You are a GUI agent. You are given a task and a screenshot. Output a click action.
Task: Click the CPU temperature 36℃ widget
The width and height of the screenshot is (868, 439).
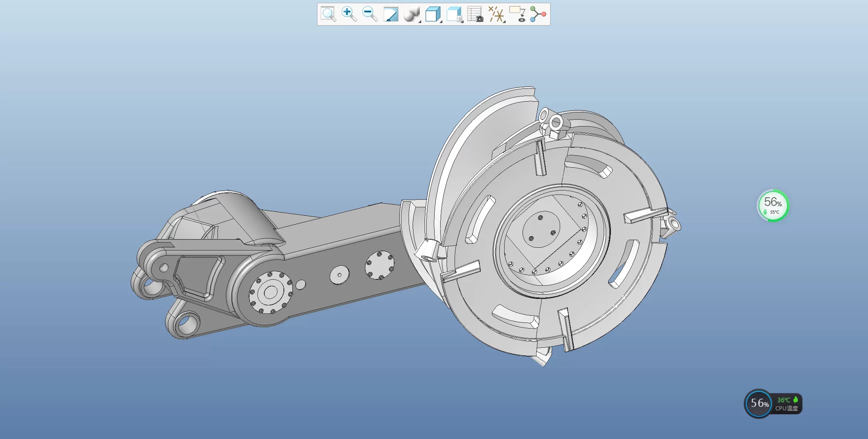[x=773, y=403]
